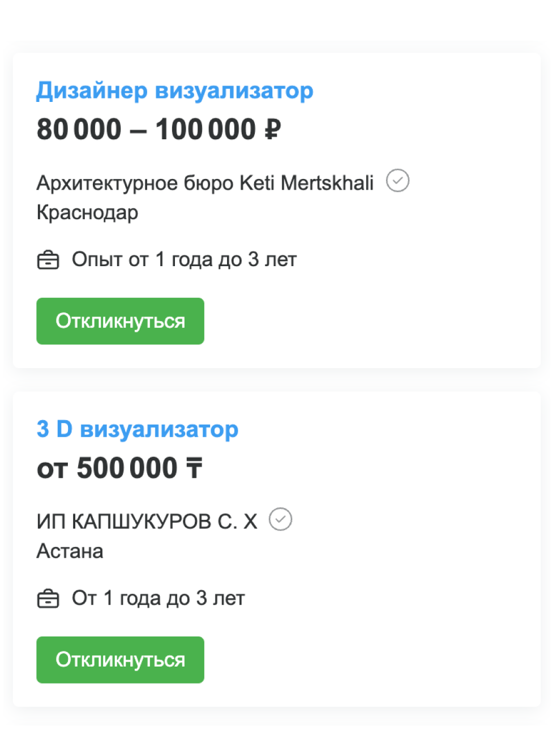Click the verified checkmark beside ИП КАПШУКУРОВ

(280, 519)
